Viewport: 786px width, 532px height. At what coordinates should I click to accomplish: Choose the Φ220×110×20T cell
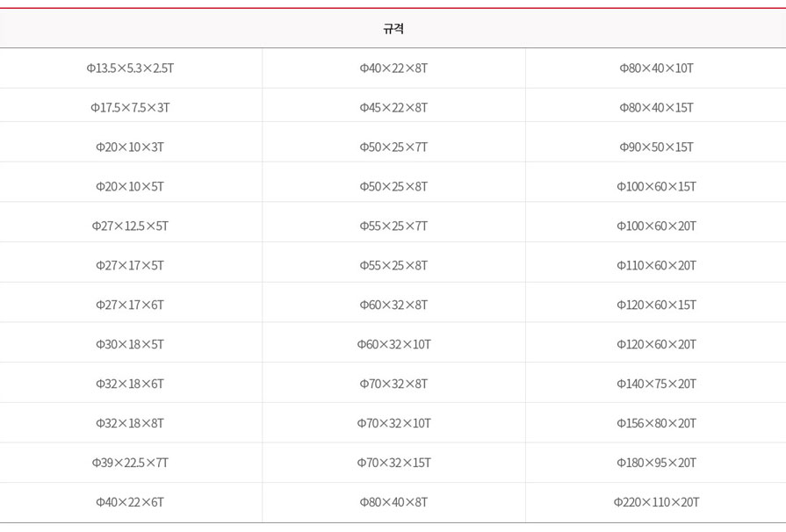pos(656,502)
